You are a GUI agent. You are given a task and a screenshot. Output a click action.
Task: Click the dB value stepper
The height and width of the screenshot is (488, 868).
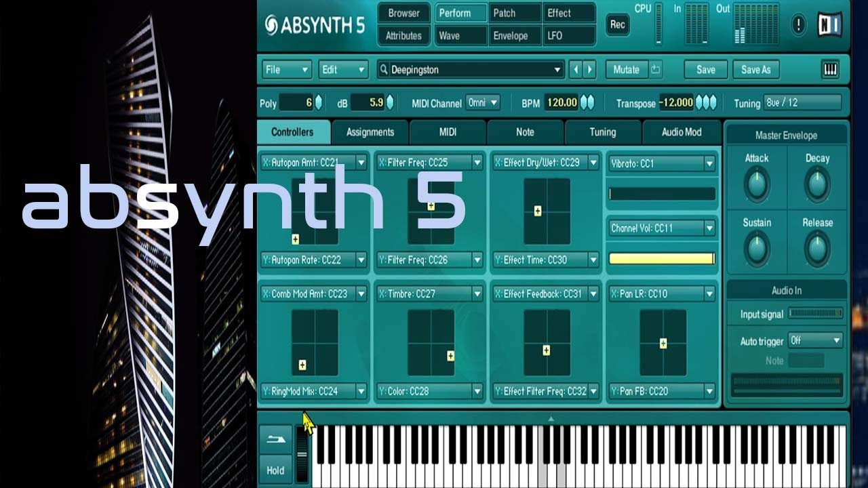pos(390,103)
